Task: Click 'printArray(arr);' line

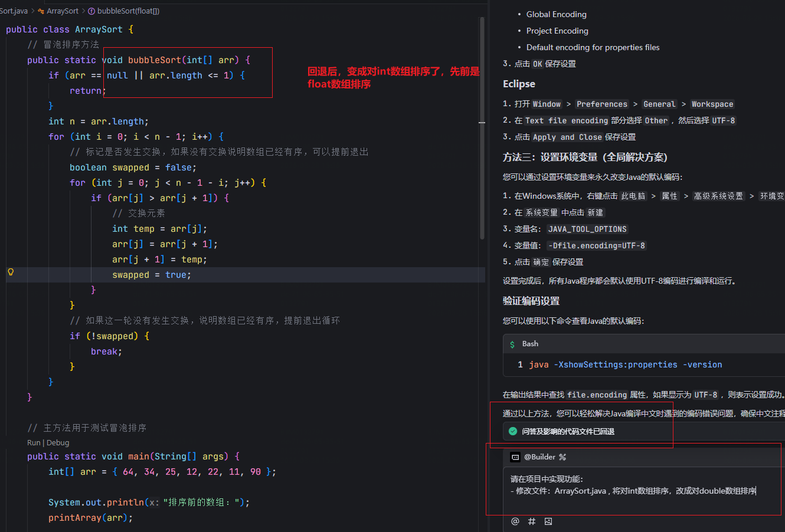Action: click(91, 518)
